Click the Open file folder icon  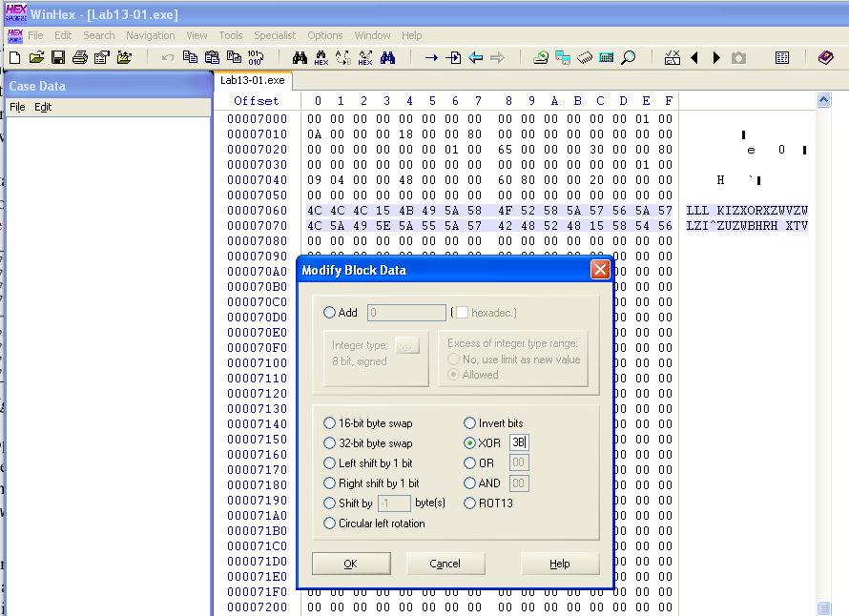(x=36, y=57)
